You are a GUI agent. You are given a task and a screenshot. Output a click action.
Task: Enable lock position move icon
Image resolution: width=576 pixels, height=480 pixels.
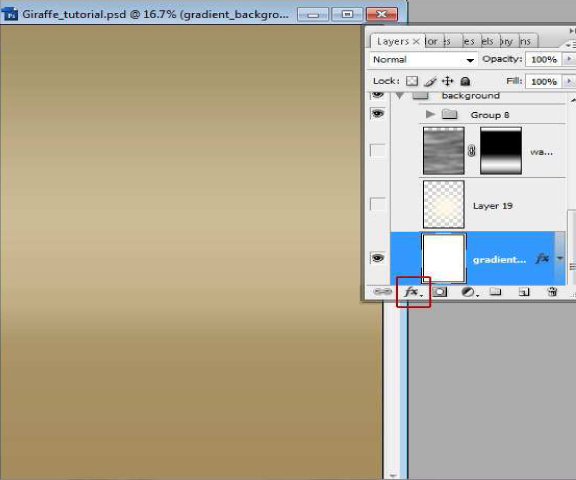[447, 81]
